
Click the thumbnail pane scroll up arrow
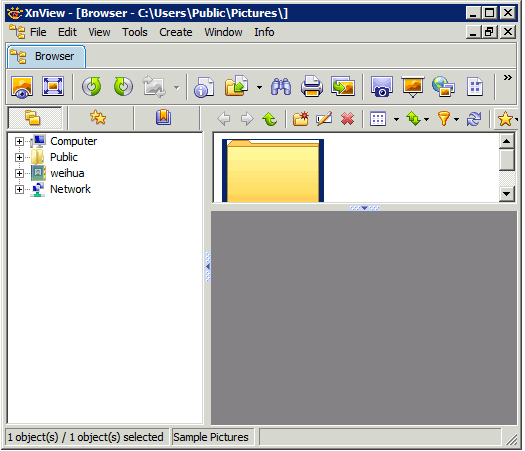click(507, 141)
